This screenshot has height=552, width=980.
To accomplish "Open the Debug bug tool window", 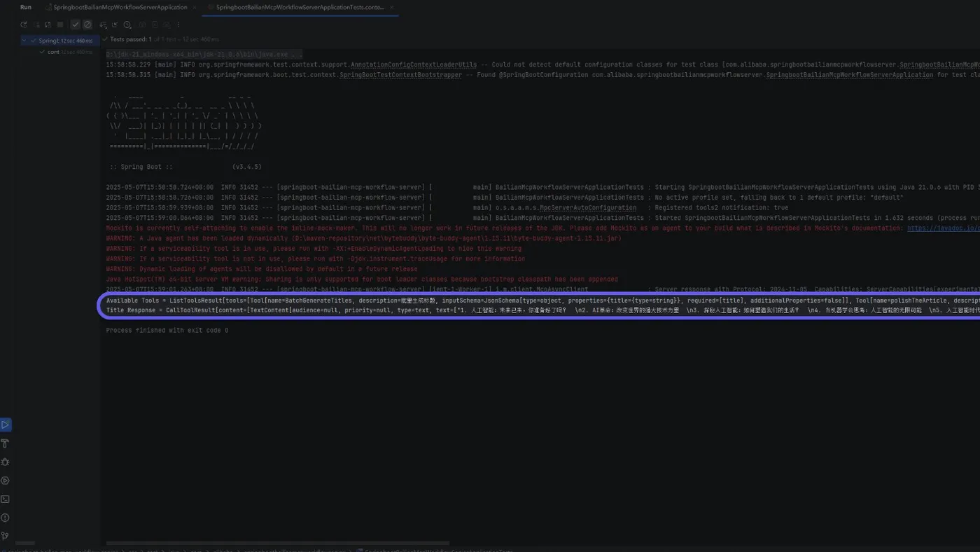I will (6, 462).
